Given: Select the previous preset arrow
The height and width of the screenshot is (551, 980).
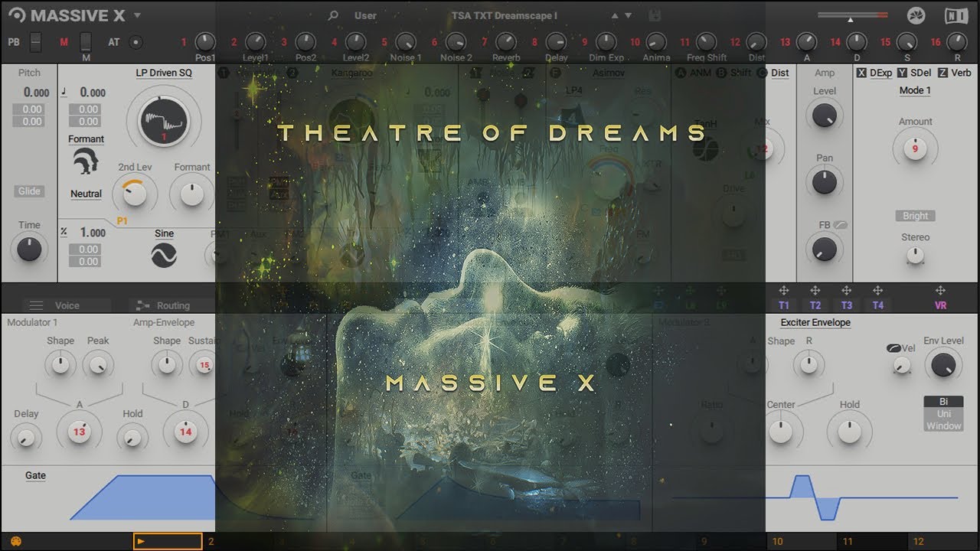Looking at the screenshot, I should click(614, 16).
